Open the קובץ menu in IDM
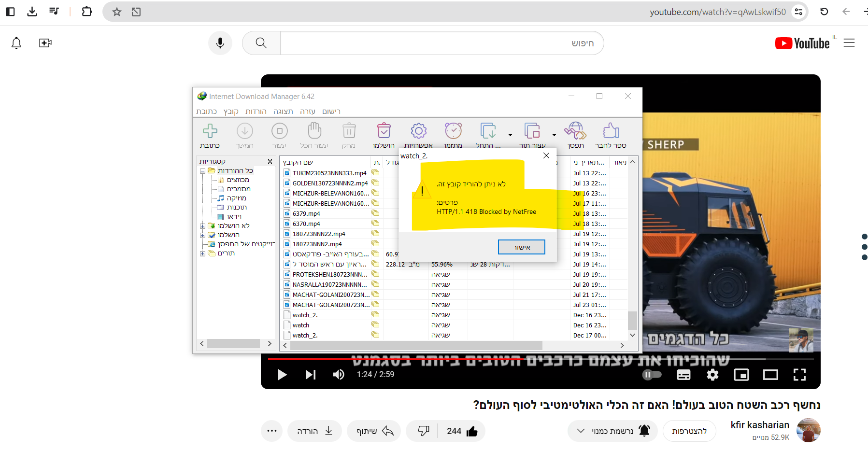Viewport: 868px width, 450px height. 231,112
